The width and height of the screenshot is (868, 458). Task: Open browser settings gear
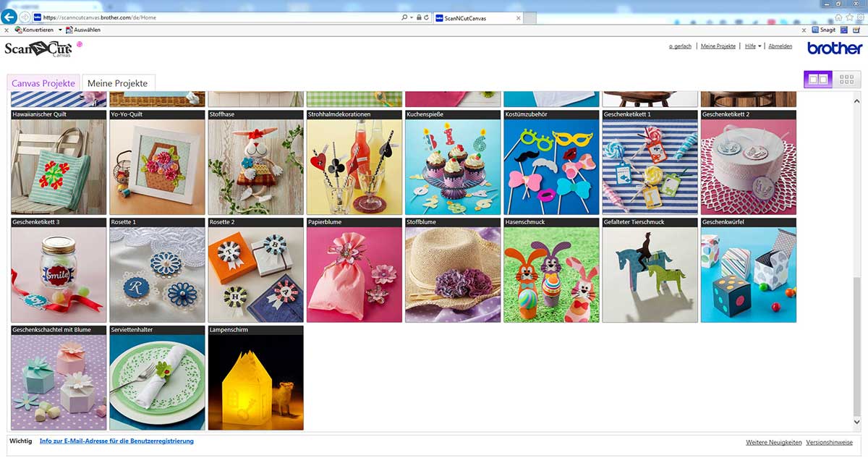[859, 17]
